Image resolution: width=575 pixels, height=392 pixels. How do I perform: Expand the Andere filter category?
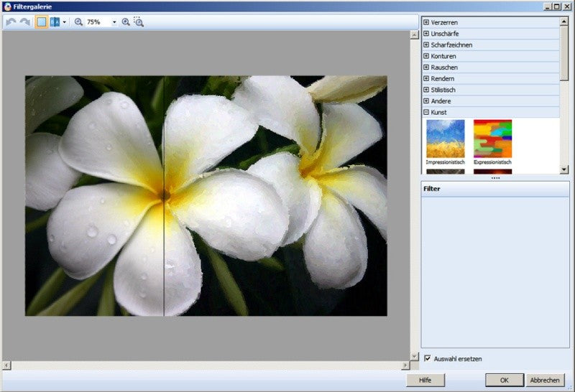coord(426,101)
